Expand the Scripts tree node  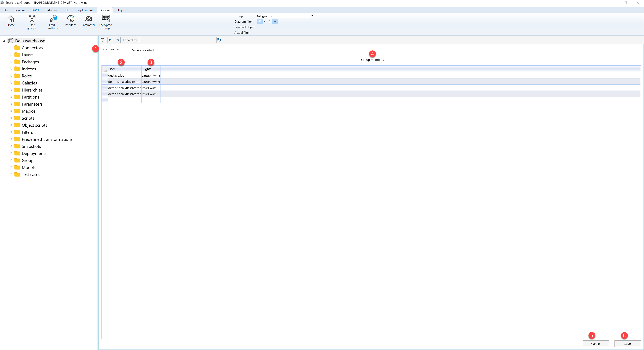tap(11, 118)
